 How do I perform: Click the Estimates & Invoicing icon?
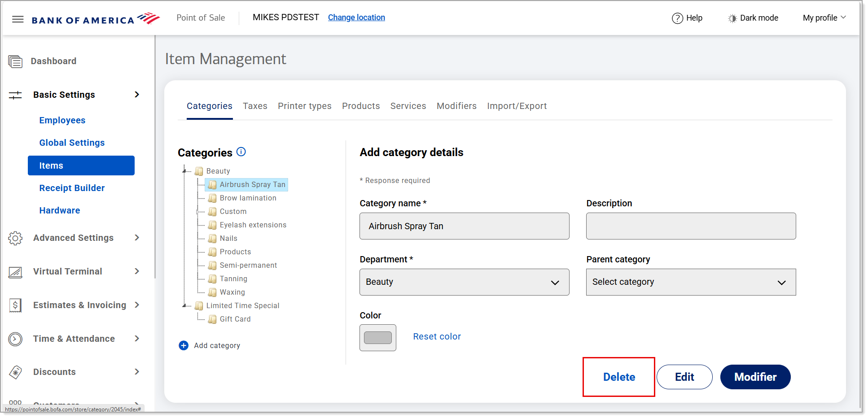point(15,305)
